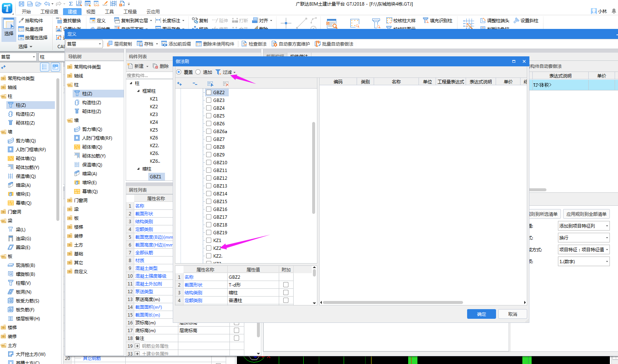The height and width of the screenshot is (364, 618).
Task: Check the KZ1 checkbox in the dialog
Action: click(x=209, y=240)
